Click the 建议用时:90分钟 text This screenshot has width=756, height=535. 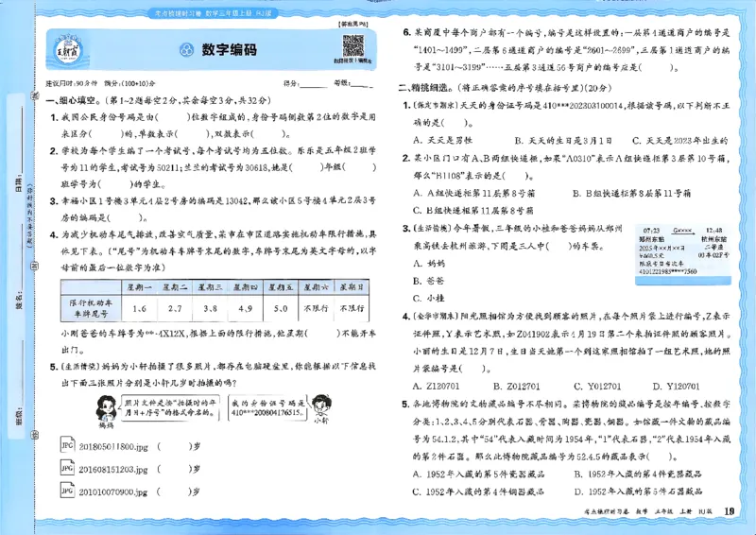click(72, 83)
